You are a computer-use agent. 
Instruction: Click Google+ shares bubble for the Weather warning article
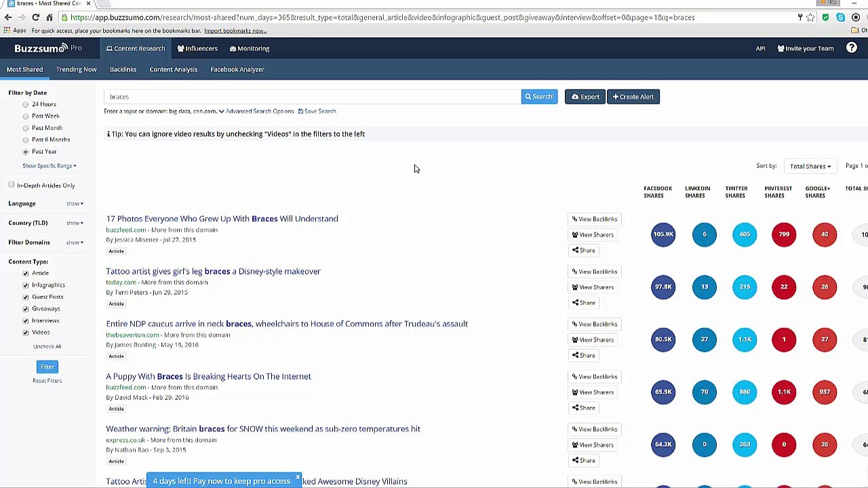(x=825, y=445)
